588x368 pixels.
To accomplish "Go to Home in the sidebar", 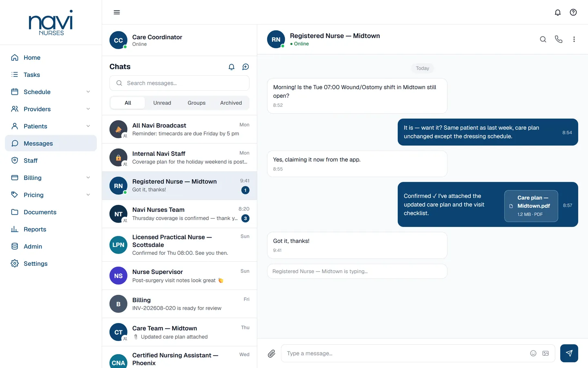I will (51, 58).
